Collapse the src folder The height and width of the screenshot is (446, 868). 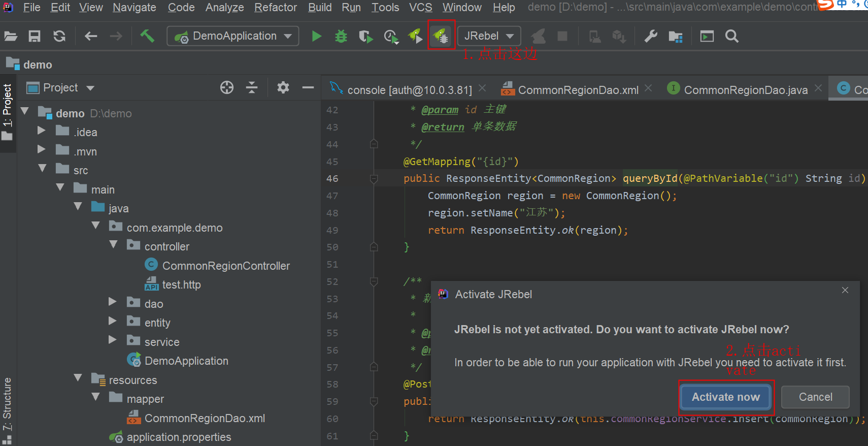coord(42,168)
